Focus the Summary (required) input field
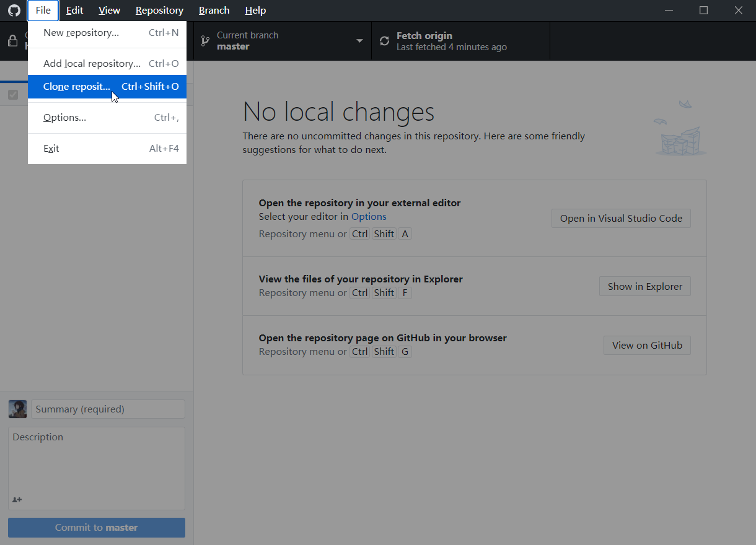This screenshot has height=545, width=756. click(108, 409)
